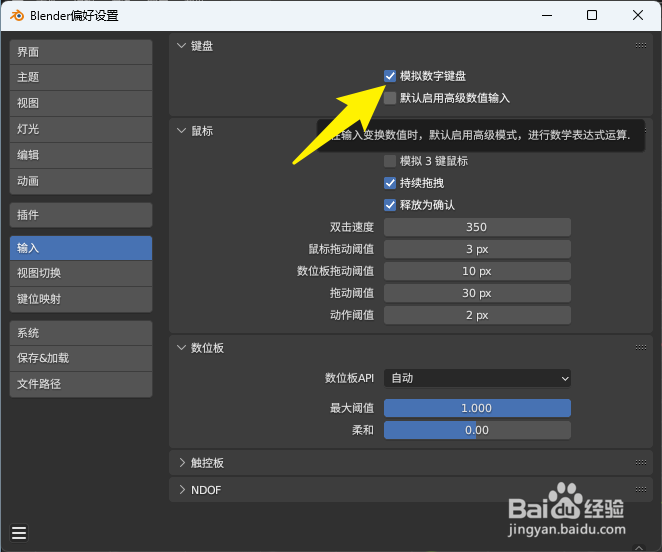Open the 编辑 preferences tab
662x552 pixels.
tap(81, 155)
